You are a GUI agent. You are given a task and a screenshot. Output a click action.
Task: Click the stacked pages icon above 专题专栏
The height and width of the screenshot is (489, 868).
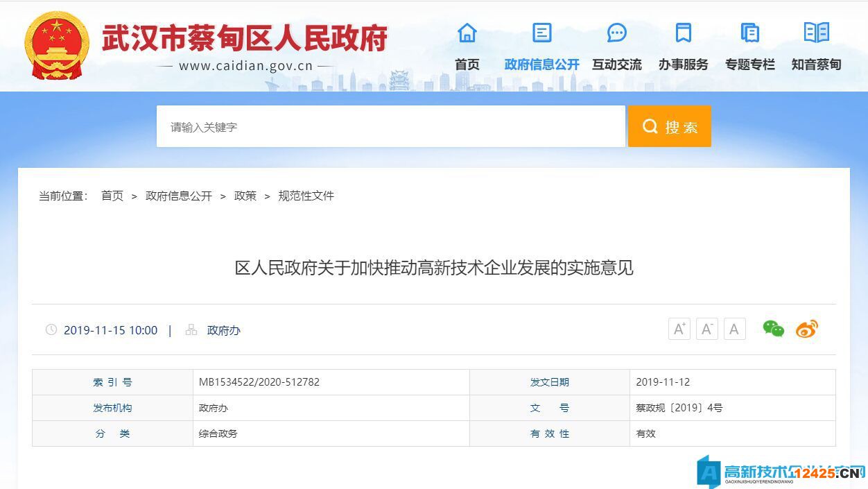(x=749, y=33)
